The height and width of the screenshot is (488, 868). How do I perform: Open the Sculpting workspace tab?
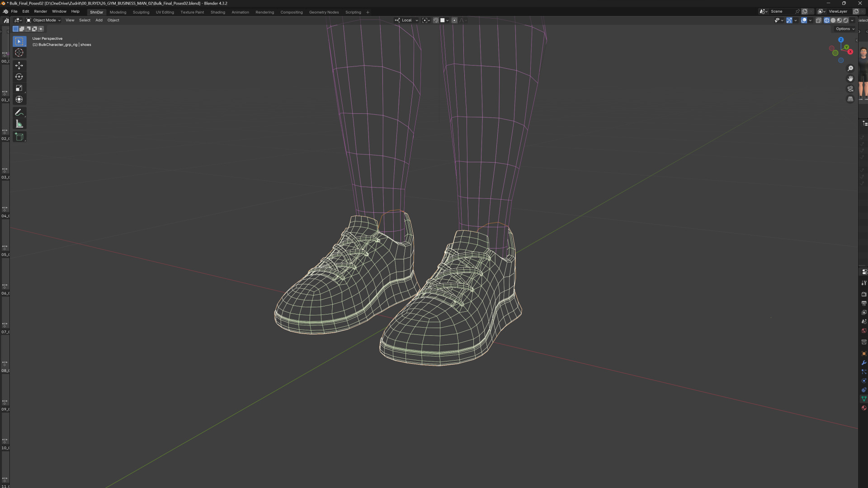[x=141, y=12]
